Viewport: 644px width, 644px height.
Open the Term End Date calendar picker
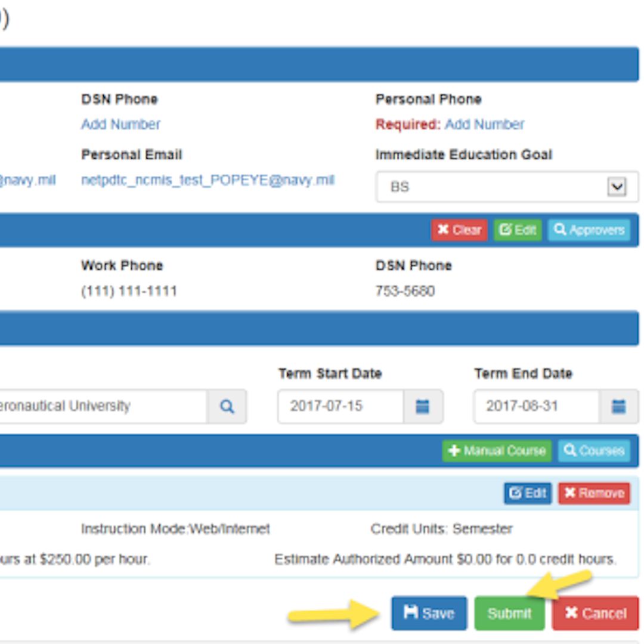[618, 407]
